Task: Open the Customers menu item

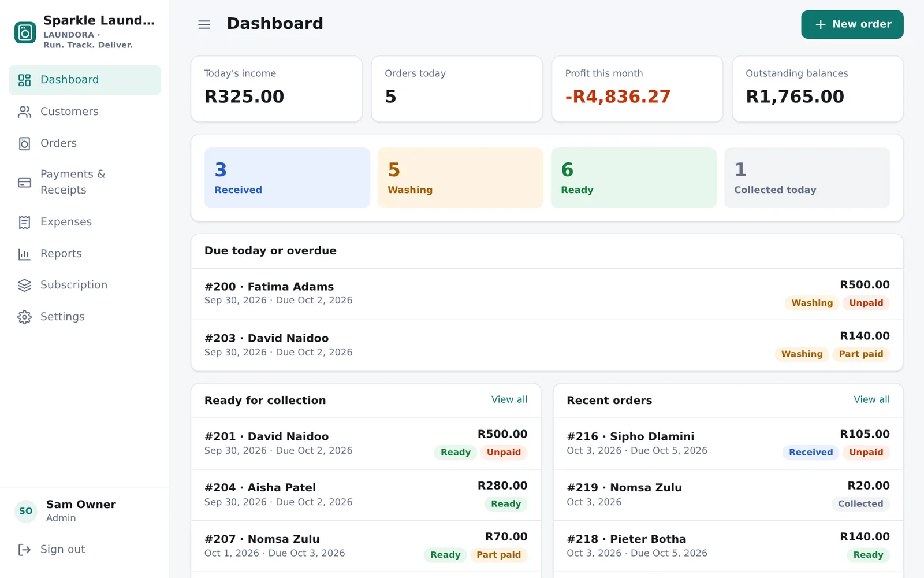Action: 85,112
